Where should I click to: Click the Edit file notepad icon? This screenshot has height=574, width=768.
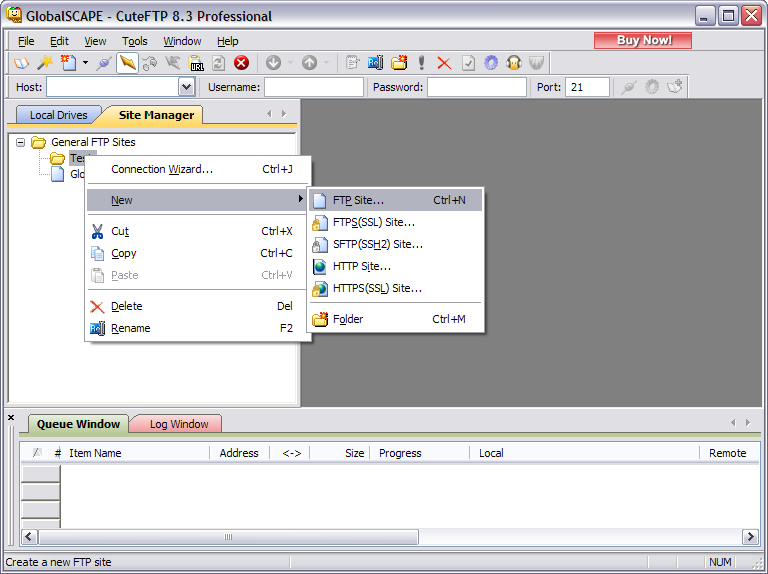[x=352, y=63]
